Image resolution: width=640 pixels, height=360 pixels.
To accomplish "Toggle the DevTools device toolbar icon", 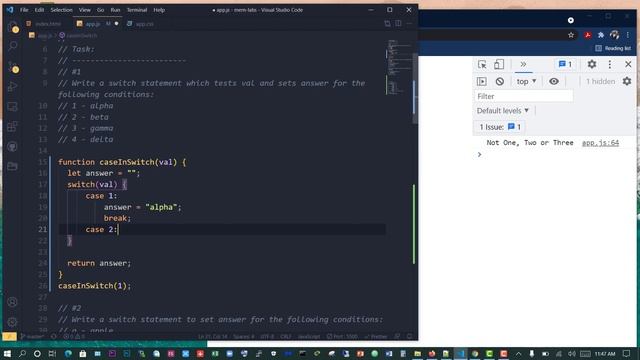I will pos(499,64).
